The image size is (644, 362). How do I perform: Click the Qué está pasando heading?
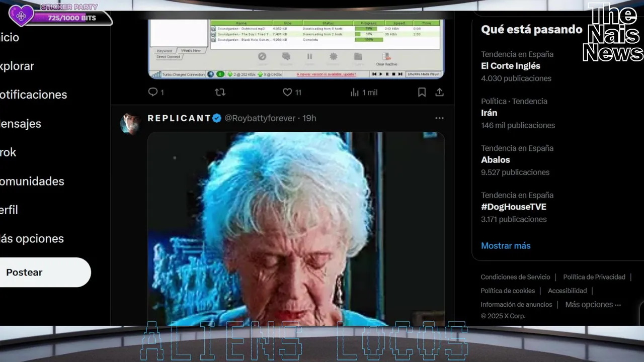pos(531,30)
